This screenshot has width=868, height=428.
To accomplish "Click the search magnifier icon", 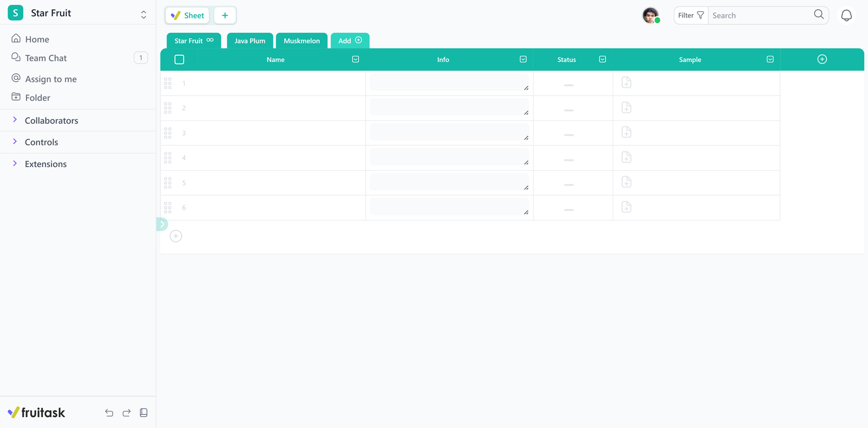I will click(x=819, y=15).
